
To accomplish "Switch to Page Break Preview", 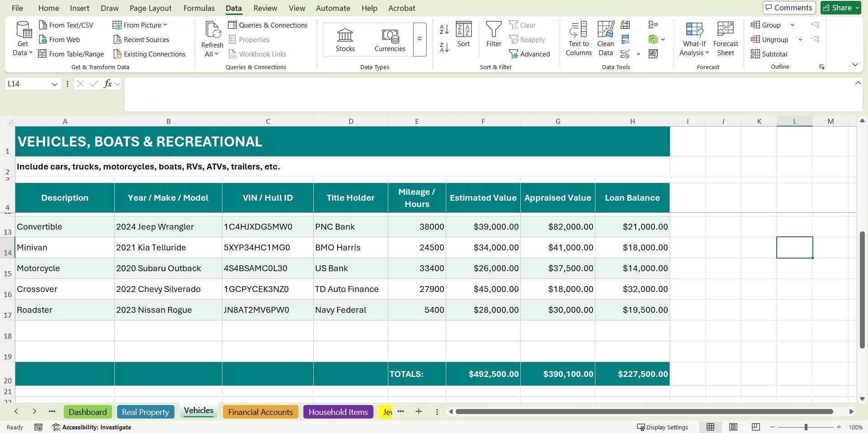I will 755,427.
